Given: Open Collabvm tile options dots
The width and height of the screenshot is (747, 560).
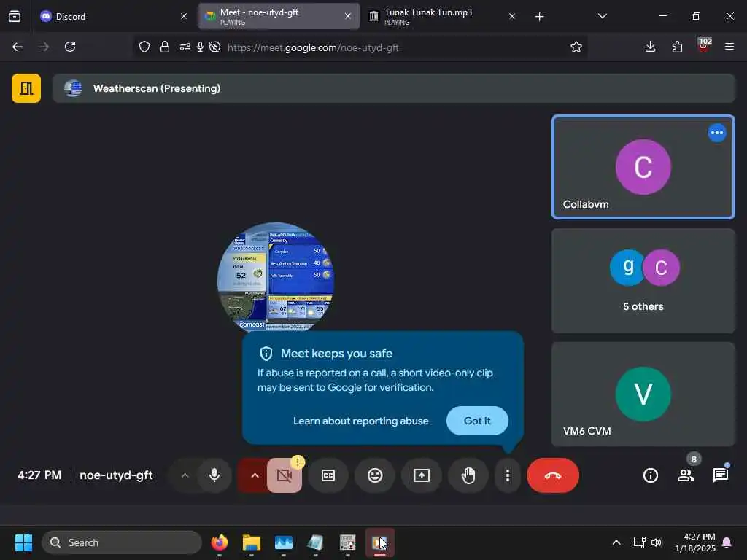Looking at the screenshot, I should click(x=716, y=133).
